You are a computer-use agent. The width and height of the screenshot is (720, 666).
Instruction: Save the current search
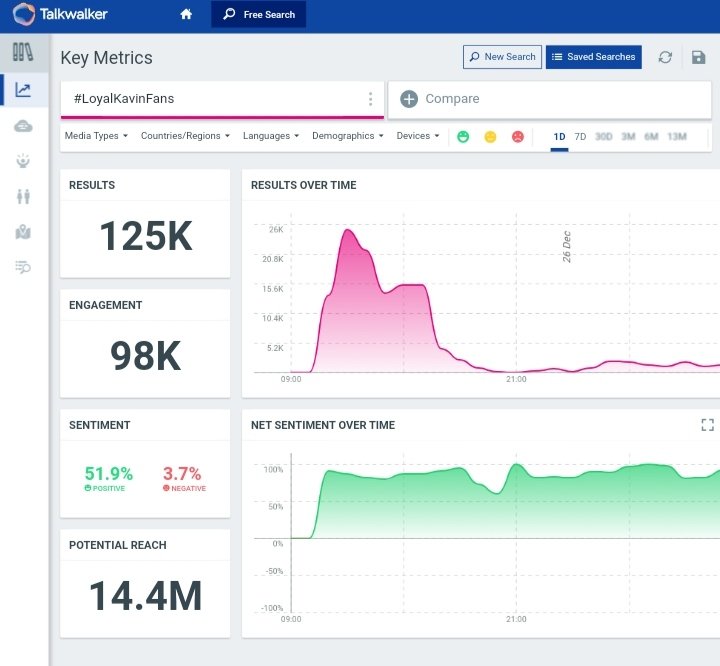[698, 57]
